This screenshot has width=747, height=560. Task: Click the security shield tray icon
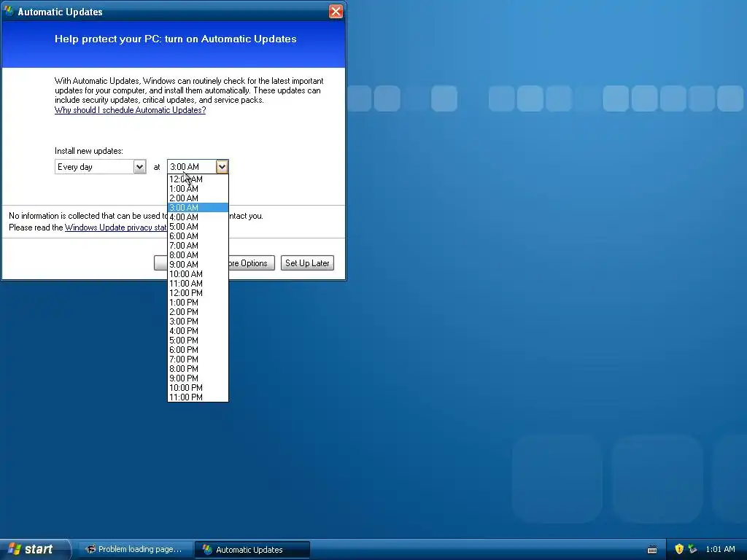click(679, 549)
